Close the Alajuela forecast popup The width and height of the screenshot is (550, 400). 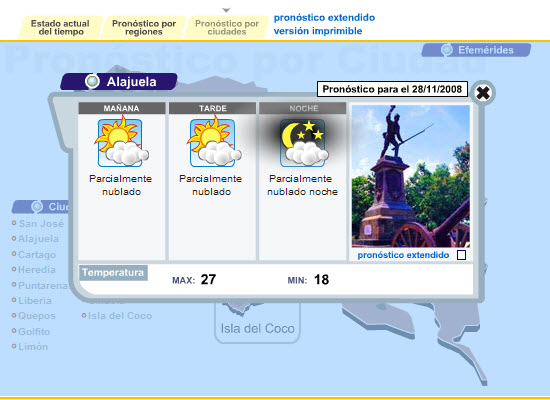(x=483, y=93)
